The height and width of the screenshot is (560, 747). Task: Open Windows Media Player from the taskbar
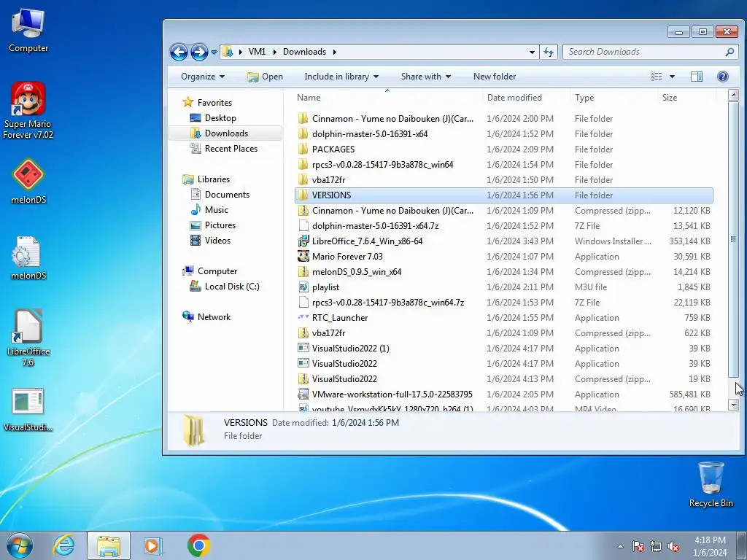[x=152, y=545]
